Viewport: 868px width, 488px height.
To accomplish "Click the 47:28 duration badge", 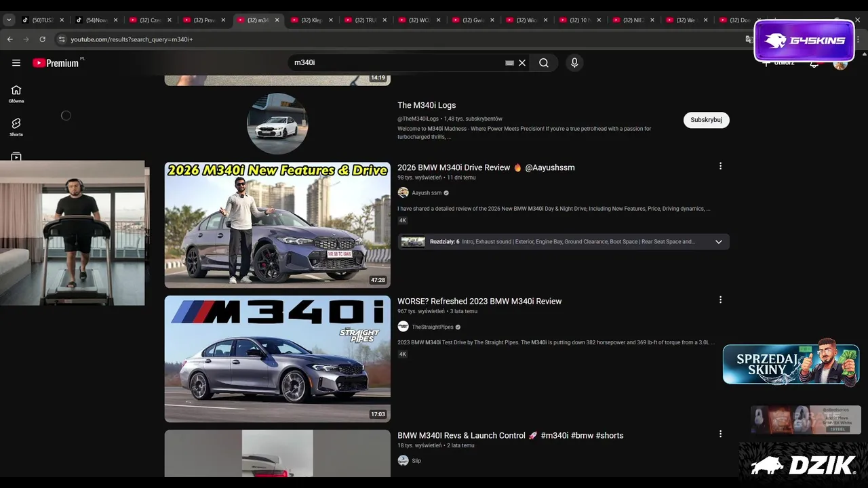I will pos(378,280).
